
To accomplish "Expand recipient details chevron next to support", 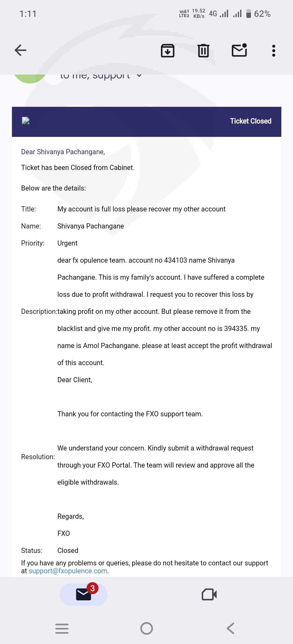I will (139, 76).
